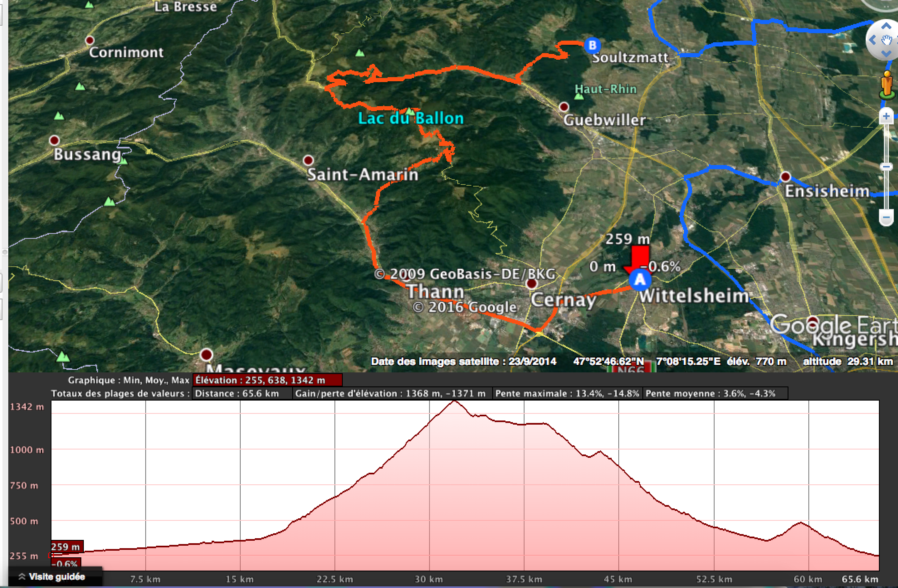Click the '-0.6%' slope box in the profile
The image size is (898, 588).
pyautogui.click(x=66, y=564)
